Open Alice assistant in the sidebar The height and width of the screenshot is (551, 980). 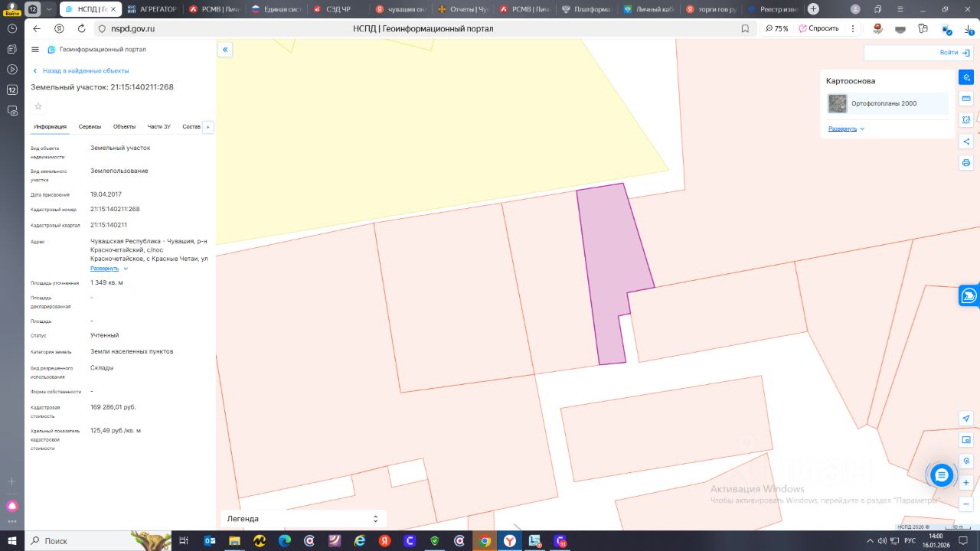coord(12,506)
